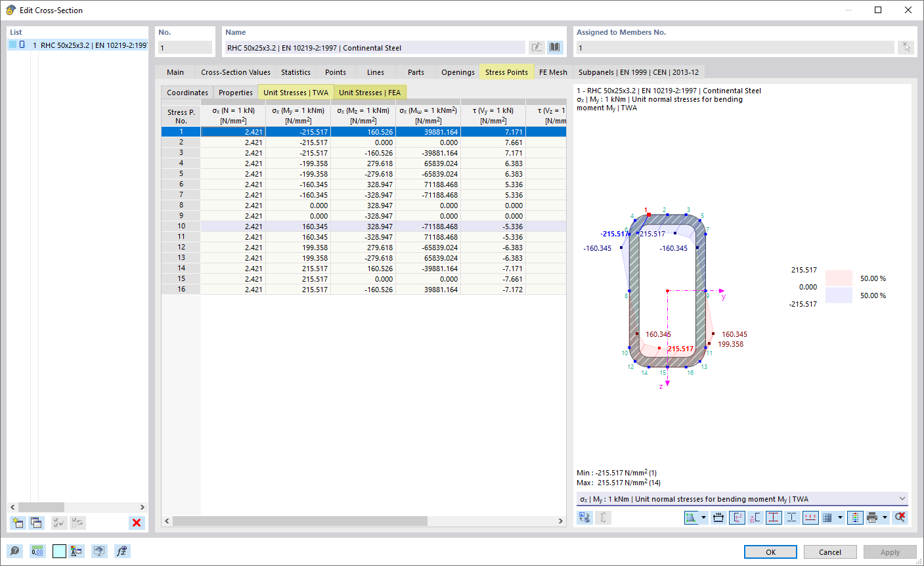Click the fx formula view icon

point(121,551)
